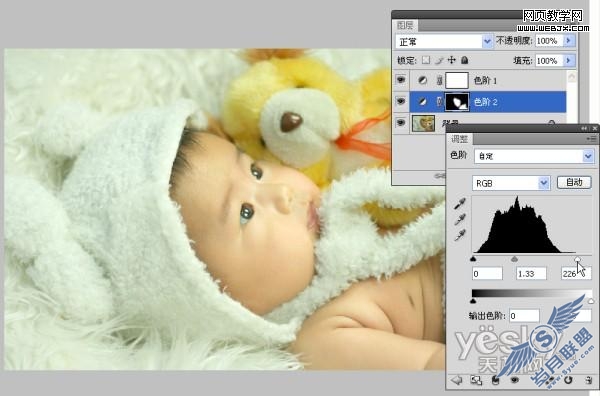Toggle visibility of layer 色阶 1
Image resolution: width=600 pixels, height=396 pixels.
click(x=401, y=80)
